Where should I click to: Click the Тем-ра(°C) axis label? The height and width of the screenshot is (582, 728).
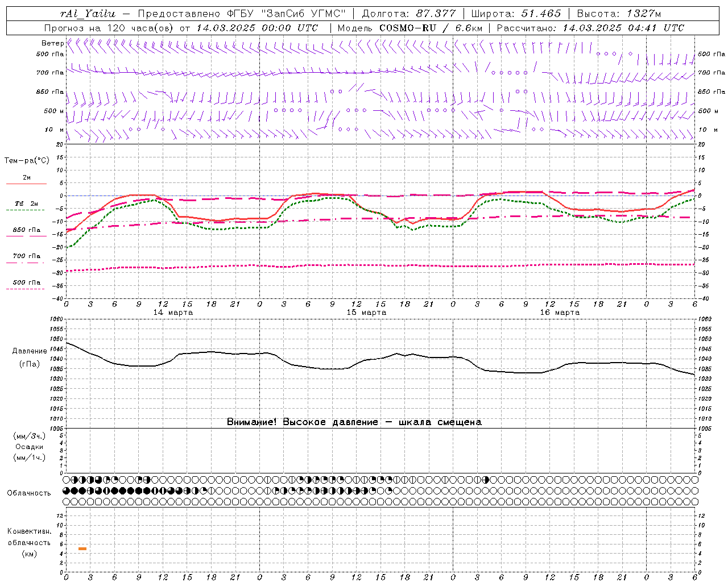pyautogui.click(x=27, y=161)
